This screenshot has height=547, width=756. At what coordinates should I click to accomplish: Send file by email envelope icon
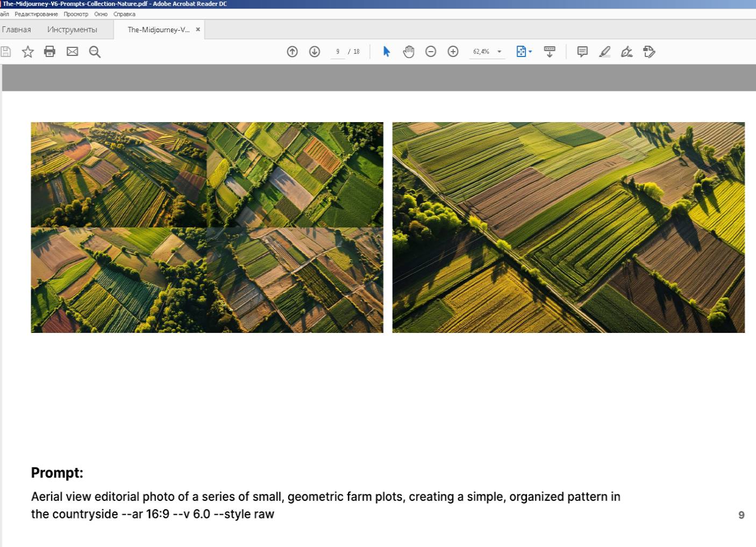pos(72,52)
